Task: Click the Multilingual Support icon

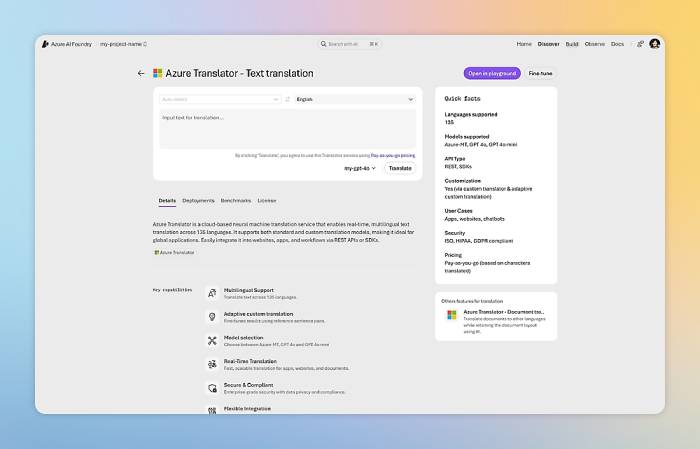Action: [212, 293]
